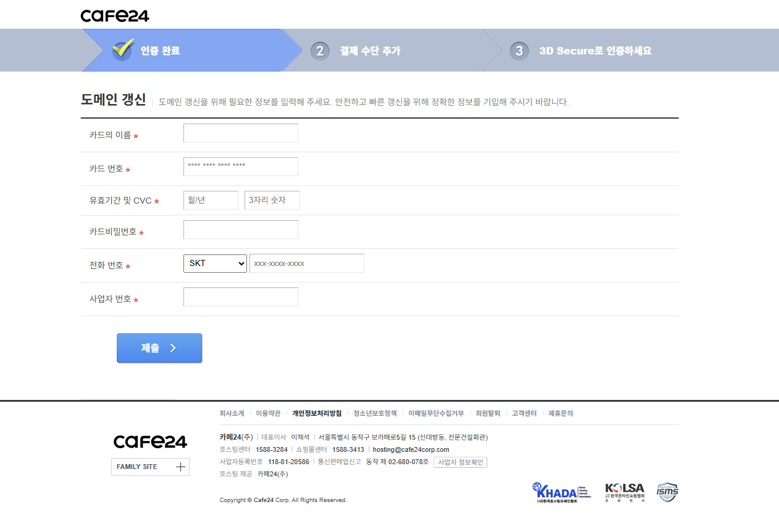Click the KOLSA certification logo

[x=624, y=492]
